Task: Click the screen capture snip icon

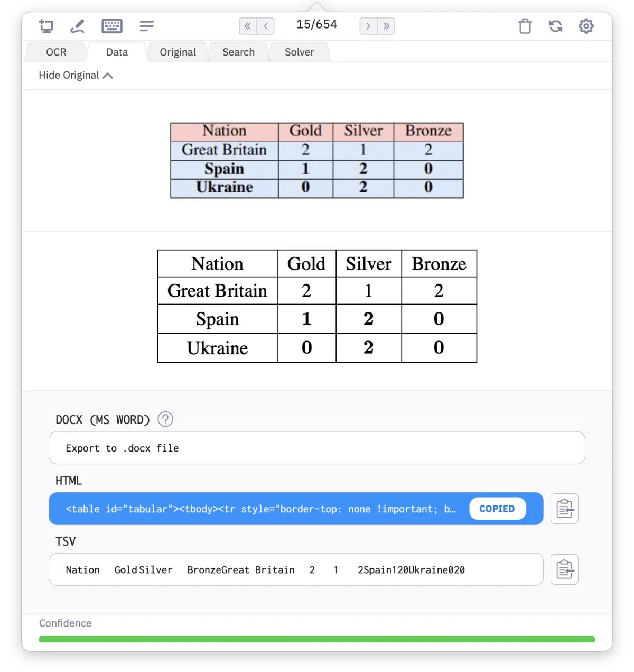Action: tap(46, 26)
